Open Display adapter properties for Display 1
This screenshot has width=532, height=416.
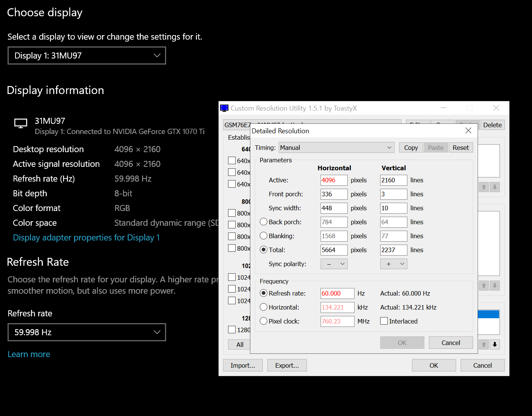click(86, 237)
